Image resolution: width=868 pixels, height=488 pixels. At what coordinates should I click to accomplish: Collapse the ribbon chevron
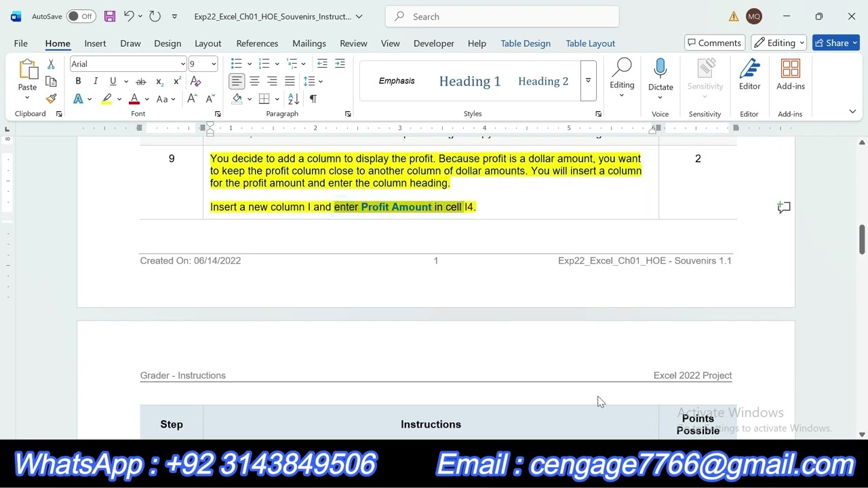[852, 111]
